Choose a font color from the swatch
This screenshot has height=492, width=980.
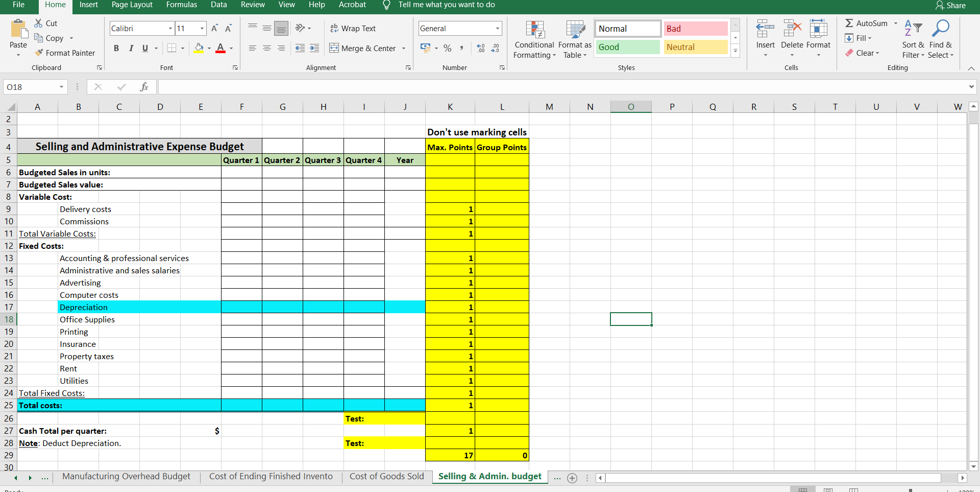pyautogui.click(x=221, y=48)
